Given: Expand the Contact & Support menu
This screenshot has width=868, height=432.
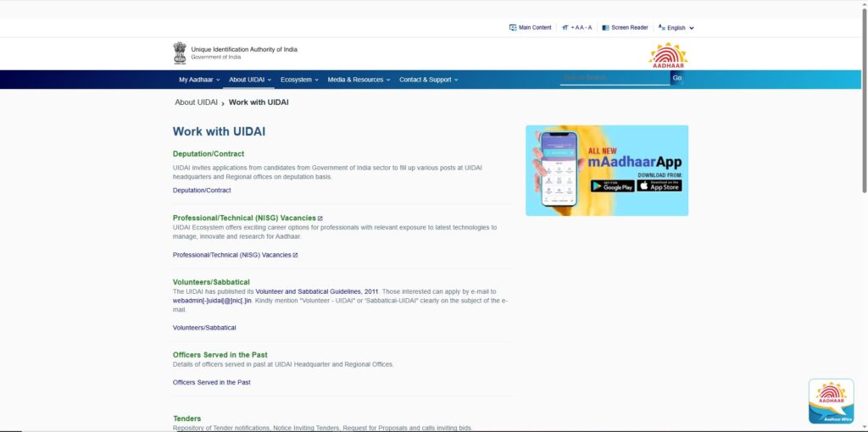Looking at the screenshot, I should click(x=428, y=80).
